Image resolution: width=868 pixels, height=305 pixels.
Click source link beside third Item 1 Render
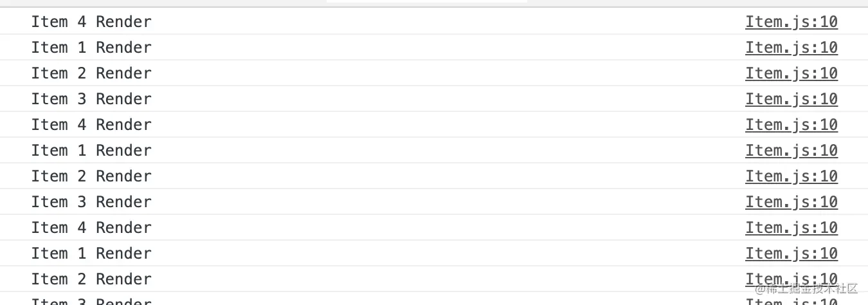(x=791, y=254)
